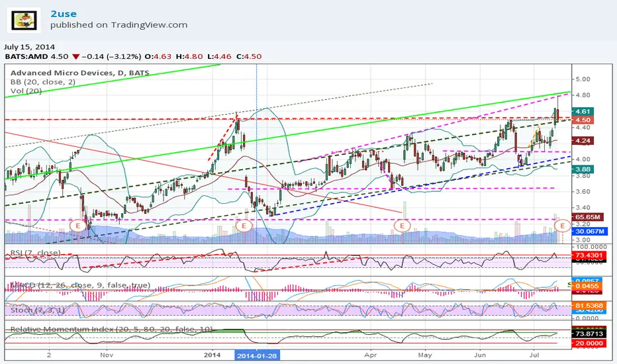Click the -0.14 (-3.12%) change value
Image resolution: width=617 pixels, height=364 pixels.
[111, 56]
